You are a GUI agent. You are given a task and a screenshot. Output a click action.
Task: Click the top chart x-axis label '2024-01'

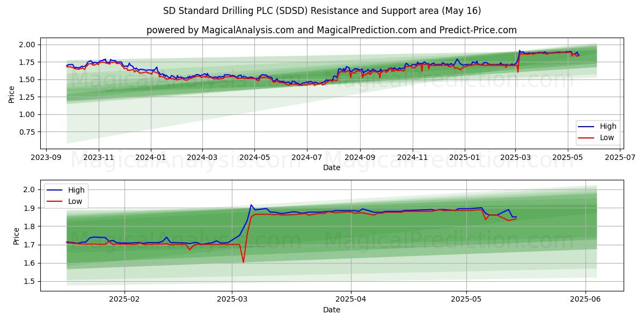click(x=150, y=158)
